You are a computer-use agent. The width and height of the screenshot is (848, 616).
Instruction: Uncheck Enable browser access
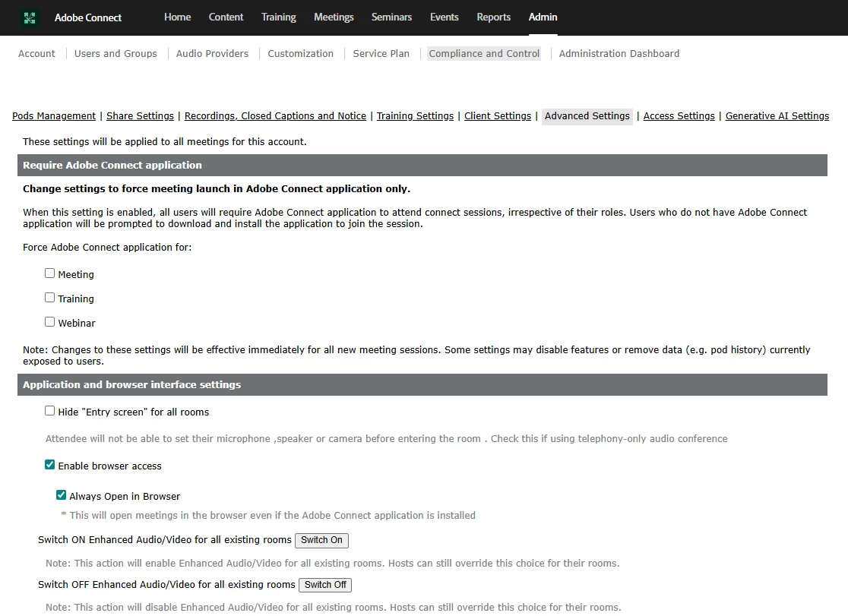click(x=49, y=465)
